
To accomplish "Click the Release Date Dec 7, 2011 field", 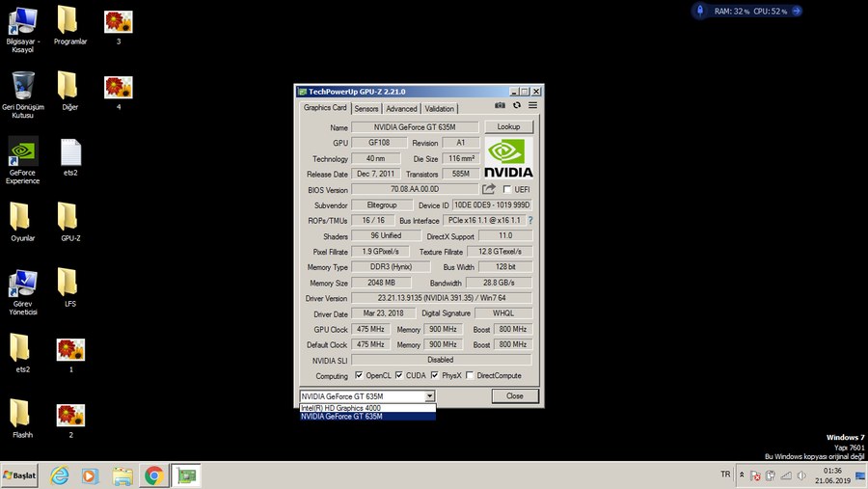I will pos(376,174).
